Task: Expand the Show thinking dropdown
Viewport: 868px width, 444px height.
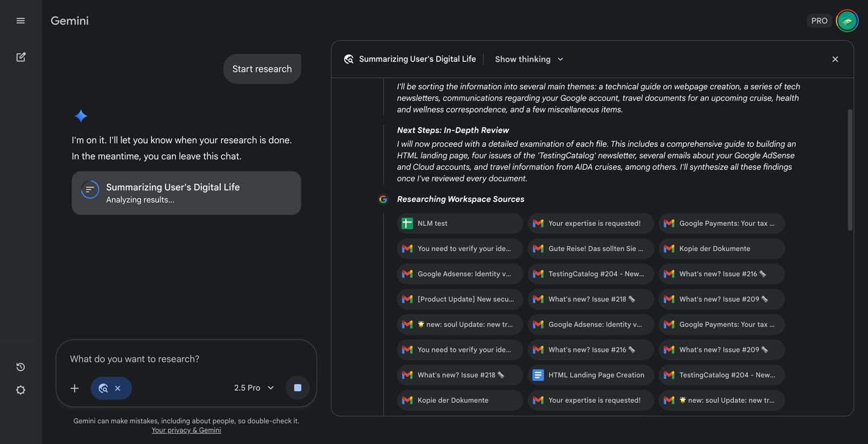Action: tap(529, 59)
